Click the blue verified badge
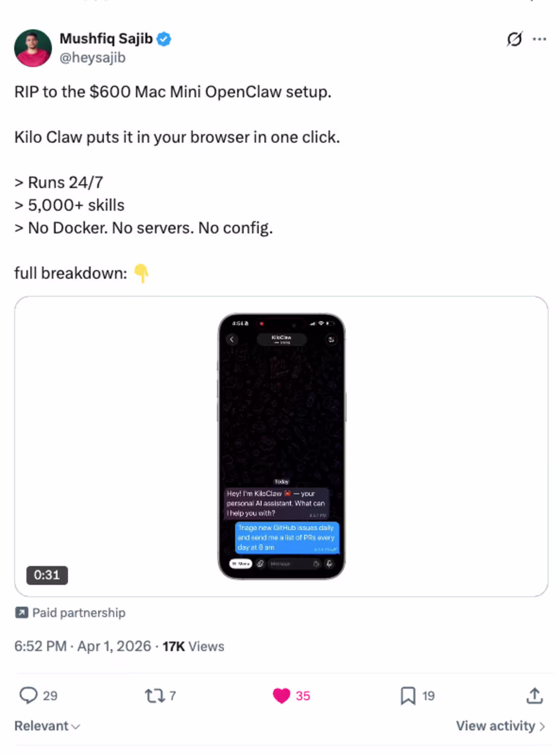The width and height of the screenshot is (560, 755). [164, 39]
